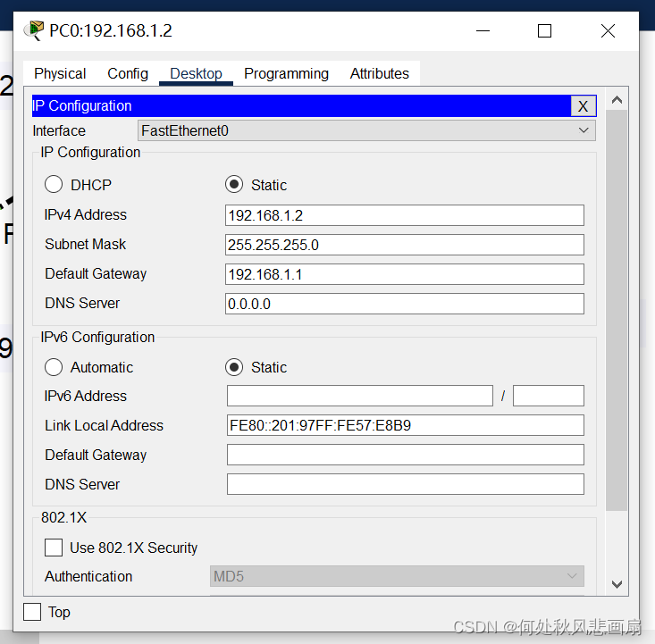Choose the IPv6 Static radio button
The width and height of the screenshot is (655, 644).
(x=234, y=367)
